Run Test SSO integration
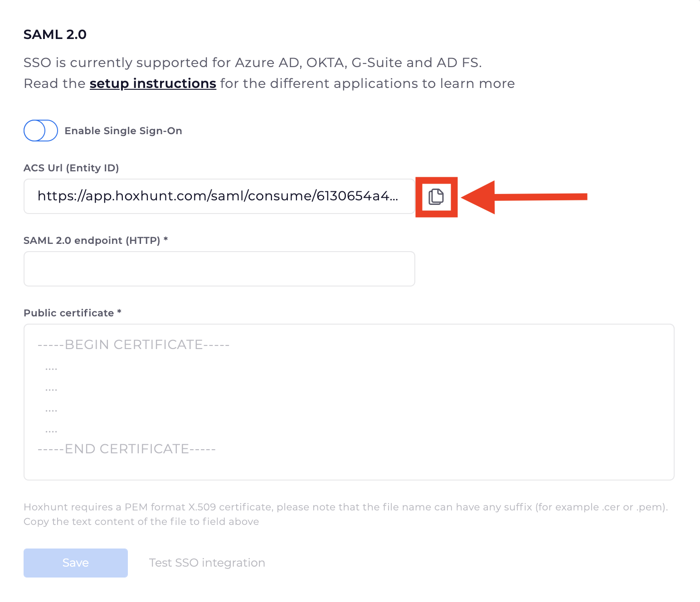700x602 pixels. pyautogui.click(x=207, y=563)
